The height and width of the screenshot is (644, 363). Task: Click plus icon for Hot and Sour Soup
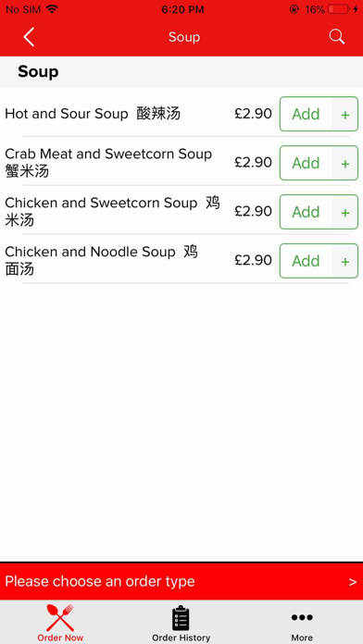344,114
